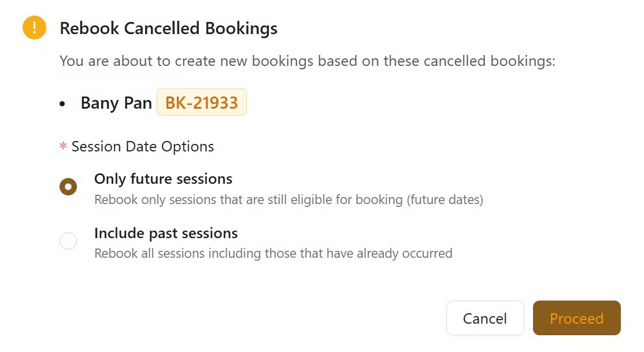Click the "Only future sessions" option label
644x352 pixels.
(x=163, y=179)
